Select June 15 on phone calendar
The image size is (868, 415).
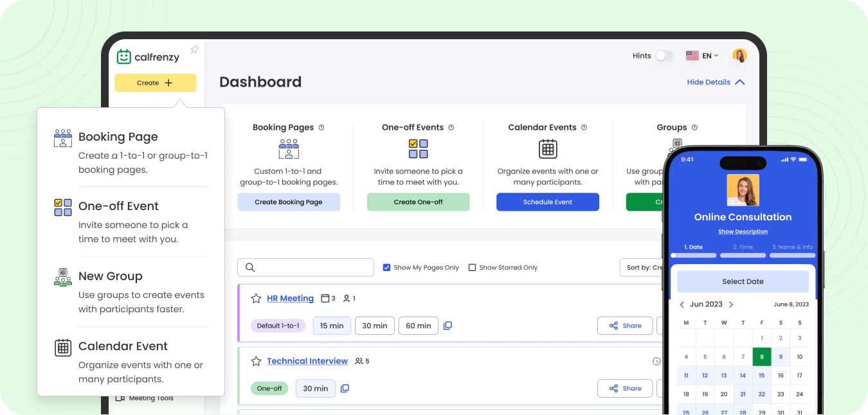click(762, 375)
